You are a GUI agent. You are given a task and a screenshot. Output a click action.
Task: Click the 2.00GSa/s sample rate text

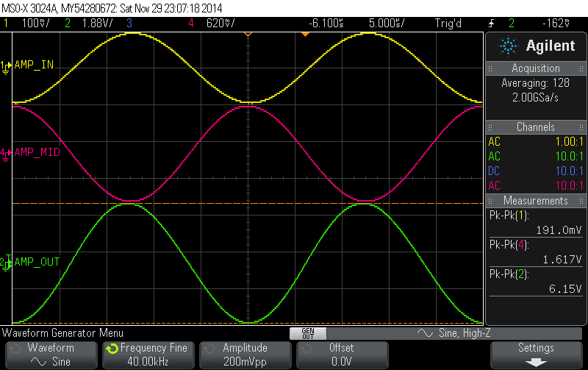tap(536, 98)
